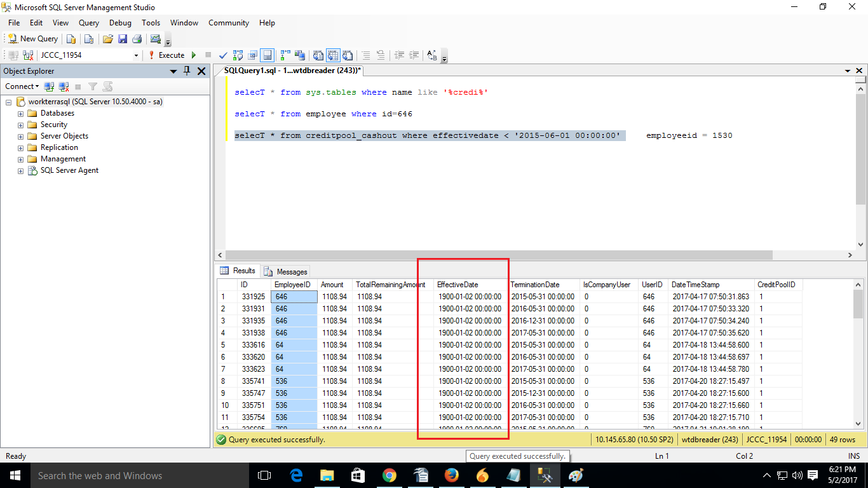Toggle auto-hide pin on Object Explorer
Screen dimensions: 868x488
(x=187, y=71)
